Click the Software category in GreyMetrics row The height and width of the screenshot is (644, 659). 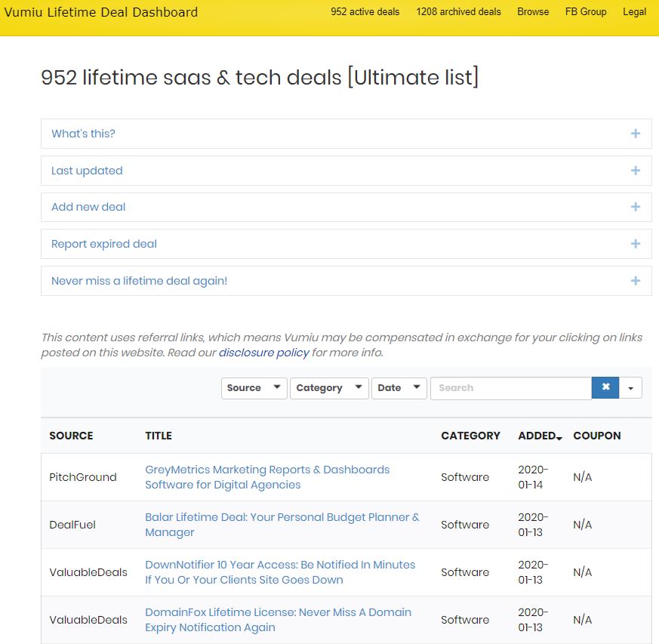(x=465, y=477)
